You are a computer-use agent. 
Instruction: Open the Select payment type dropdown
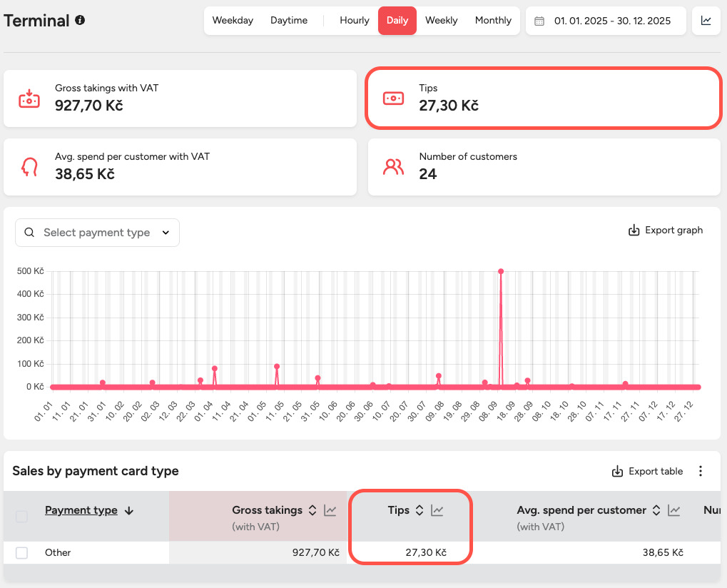97,233
